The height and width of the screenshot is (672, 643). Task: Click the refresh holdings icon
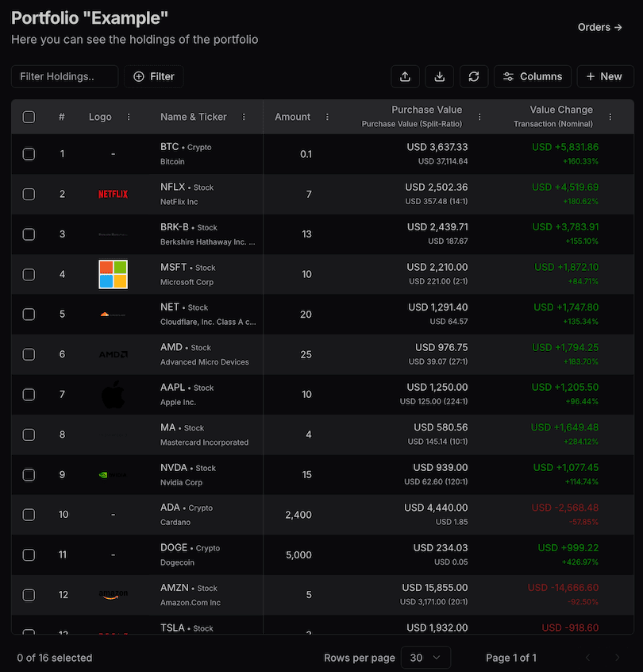click(x=474, y=76)
